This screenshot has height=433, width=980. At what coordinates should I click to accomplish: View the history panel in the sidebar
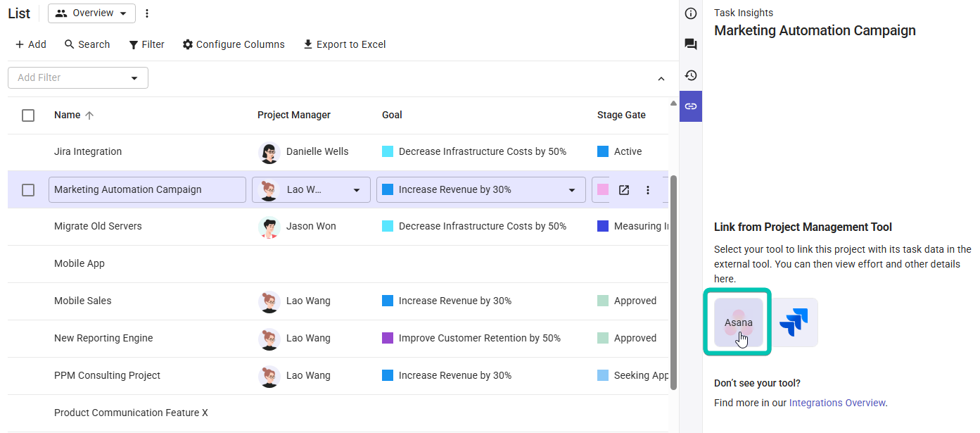(690, 75)
